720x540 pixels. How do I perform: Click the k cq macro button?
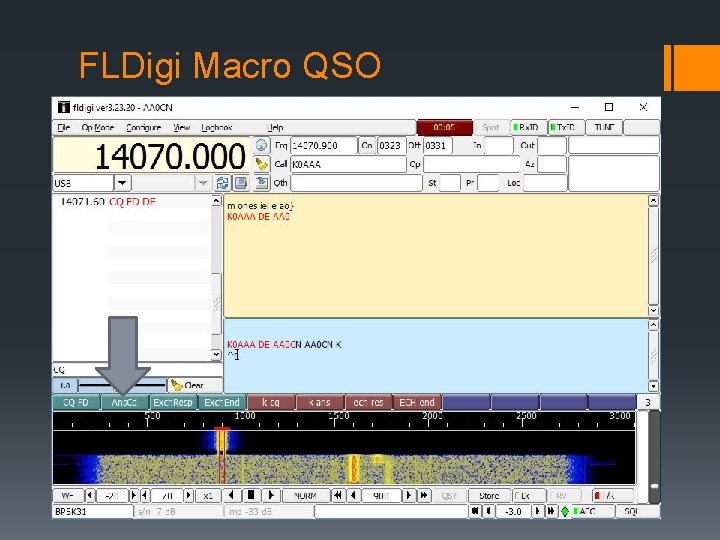(x=271, y=402)
